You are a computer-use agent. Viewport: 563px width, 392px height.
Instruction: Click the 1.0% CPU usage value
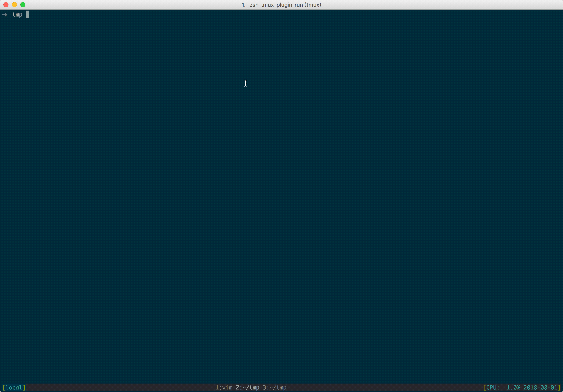[513, 388]
